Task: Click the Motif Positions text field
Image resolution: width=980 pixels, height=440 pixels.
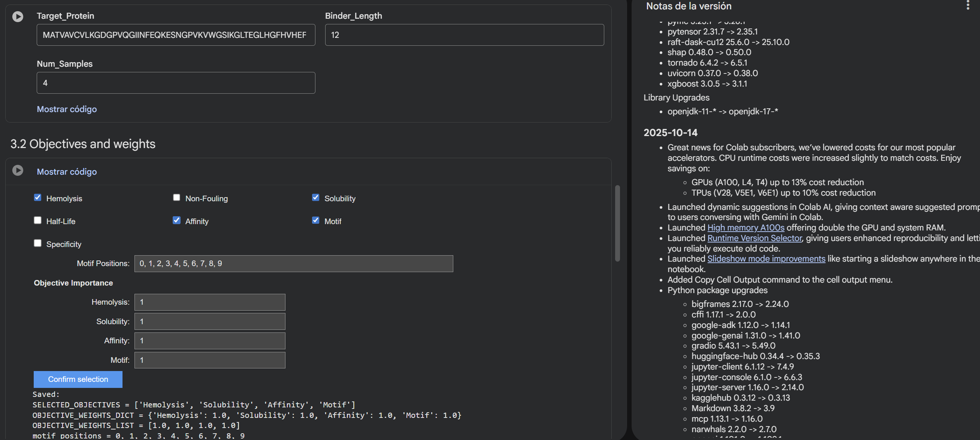Action: click(x=294, y=264)
